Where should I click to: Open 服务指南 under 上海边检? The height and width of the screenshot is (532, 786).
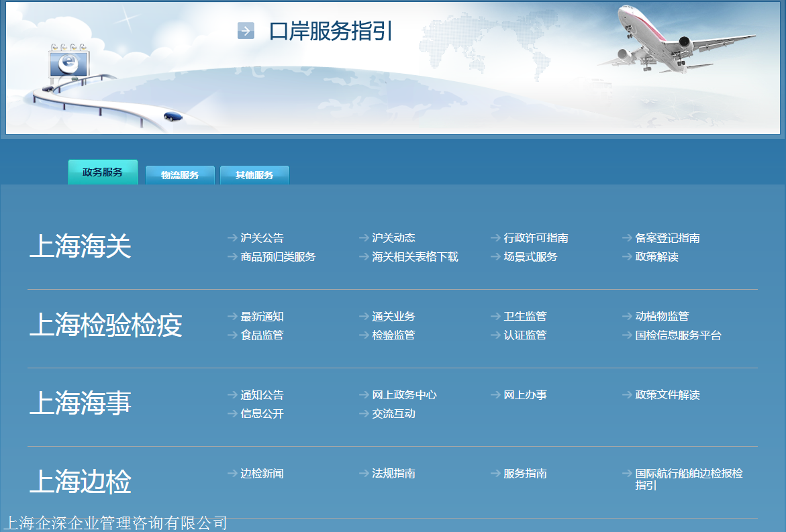click(525, 474)
